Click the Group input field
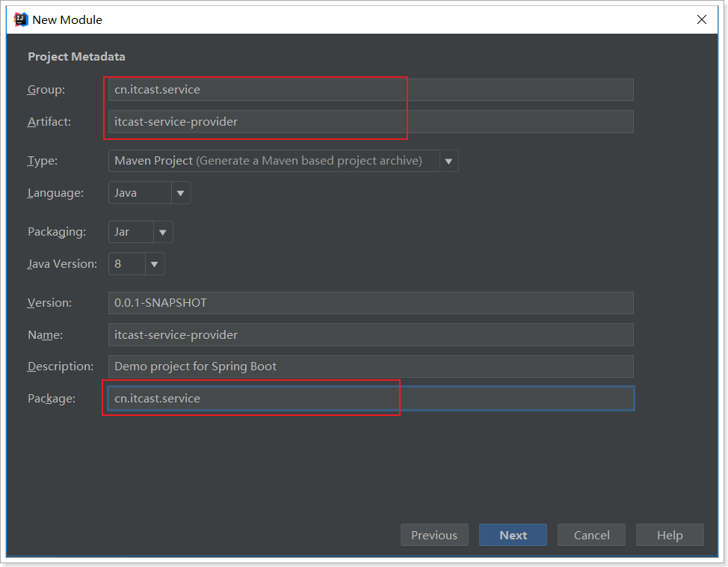This screenshot has width=728, height=567. pos(371,90)
